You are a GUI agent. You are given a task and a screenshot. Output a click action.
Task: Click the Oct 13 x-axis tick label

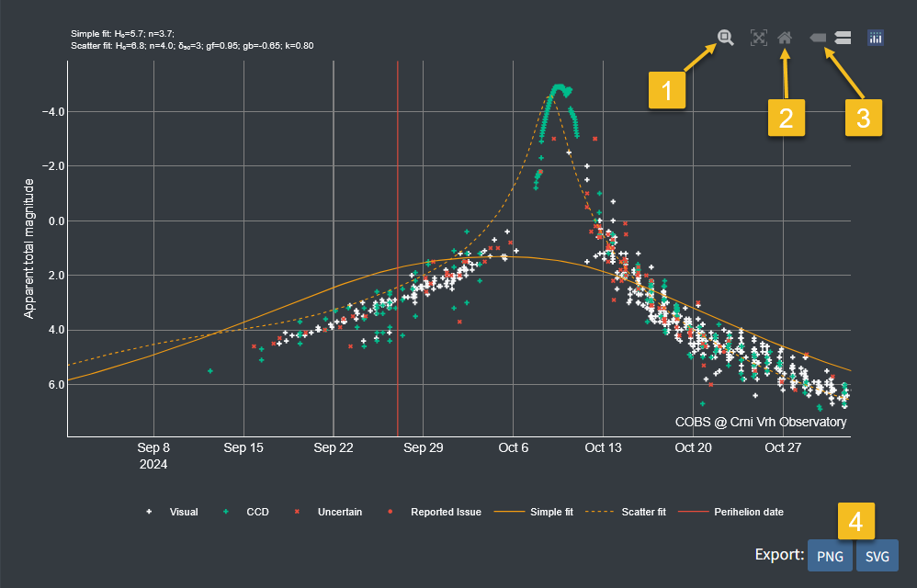click(x=603, y=448)
